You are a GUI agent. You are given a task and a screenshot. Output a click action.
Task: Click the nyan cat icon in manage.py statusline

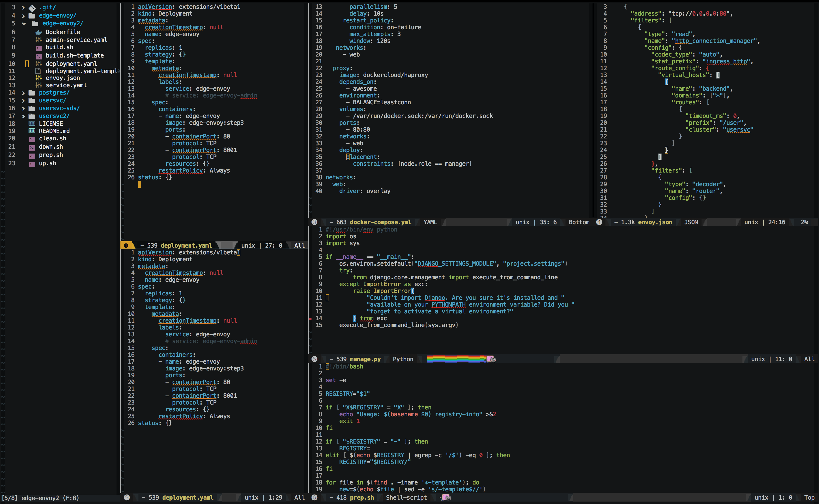coord(491,359)
